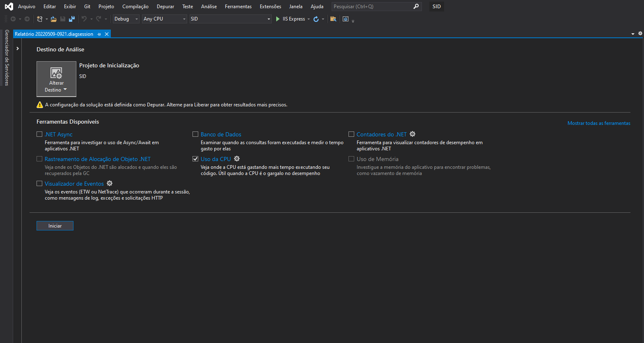Expand the Alterar Destino dropdown button
The image size is (644, 343).
(56, 79)
